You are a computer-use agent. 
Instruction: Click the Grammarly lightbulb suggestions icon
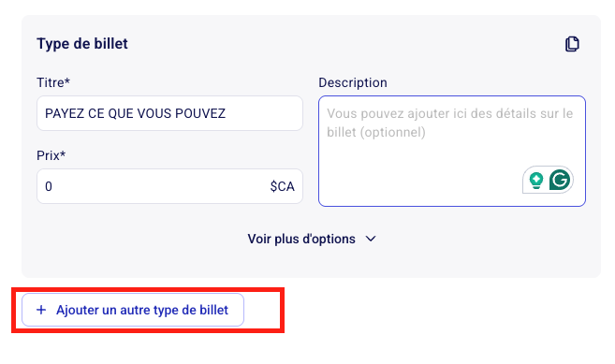pyautogui.click(x=536, y=181)
